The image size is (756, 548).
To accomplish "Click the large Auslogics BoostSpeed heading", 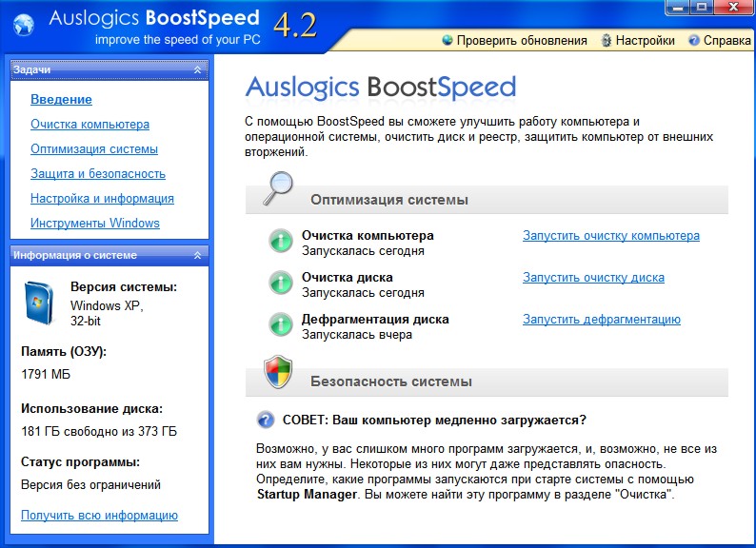I will [x=381, y=88].
